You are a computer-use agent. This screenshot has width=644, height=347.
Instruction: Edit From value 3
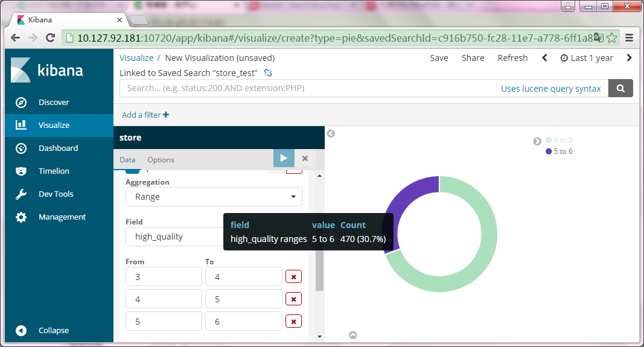click(x=164, y=277)
